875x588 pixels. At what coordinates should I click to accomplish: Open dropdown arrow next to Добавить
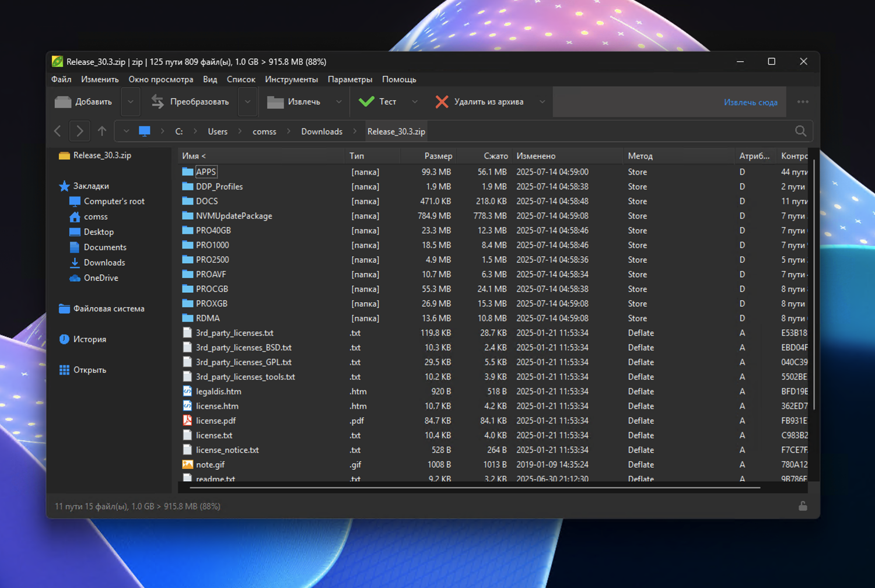(x=131, y=102)
